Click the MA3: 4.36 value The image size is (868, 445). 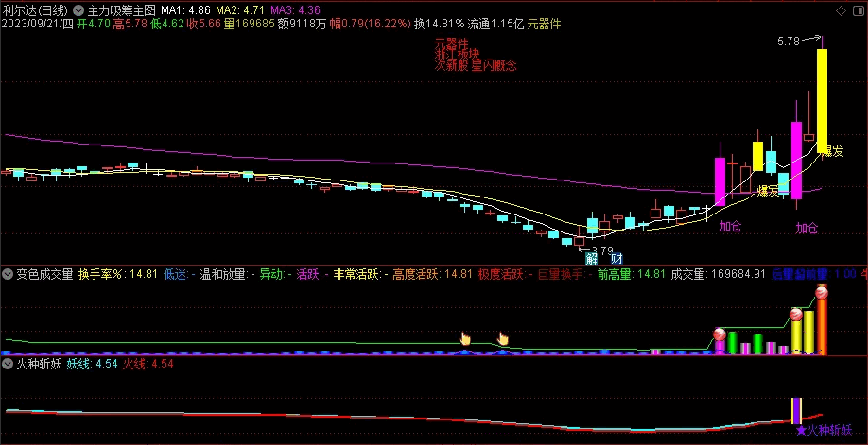pyautogui.click(x=295, y=10)
